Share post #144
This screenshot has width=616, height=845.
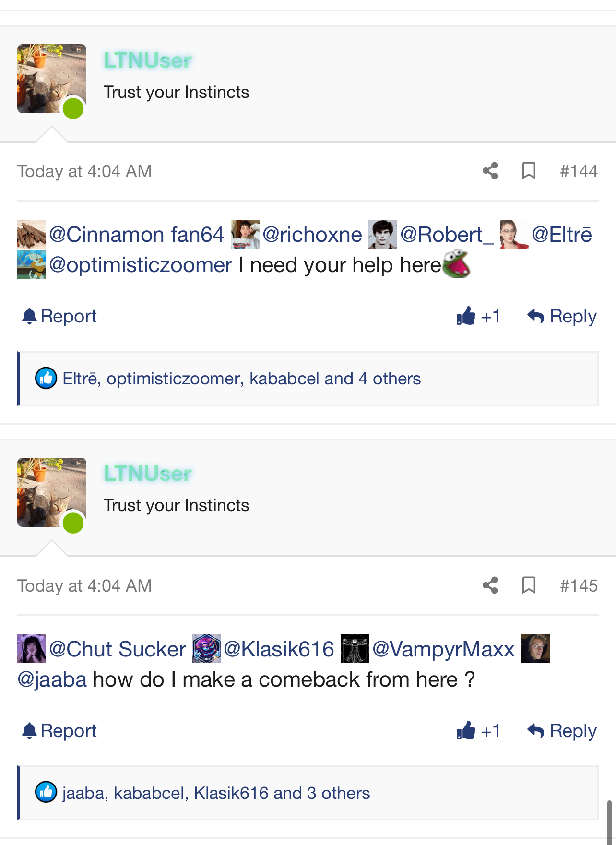(x=490, y=171)
